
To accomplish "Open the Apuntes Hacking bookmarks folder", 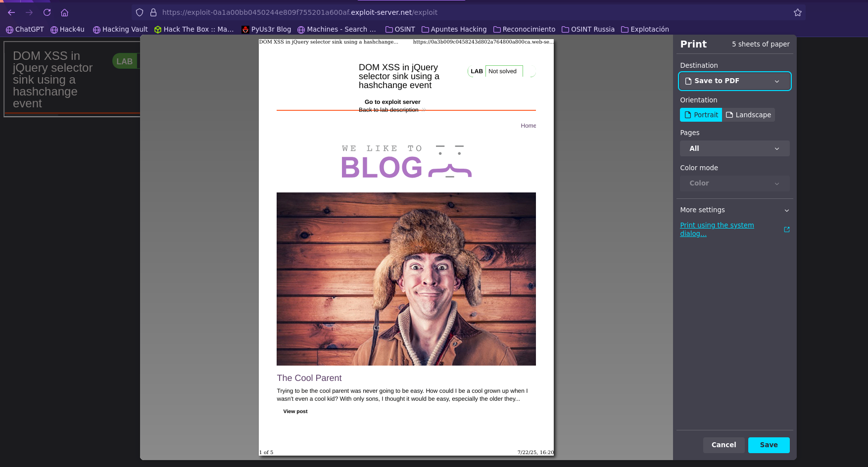I will coord(454,29).
